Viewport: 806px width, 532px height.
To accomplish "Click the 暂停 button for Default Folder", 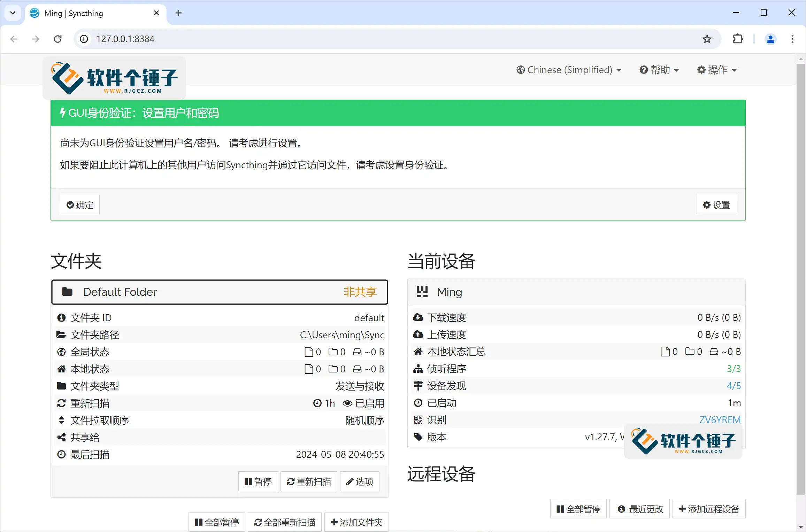I will pyautogui.click(x=258, y=481).
